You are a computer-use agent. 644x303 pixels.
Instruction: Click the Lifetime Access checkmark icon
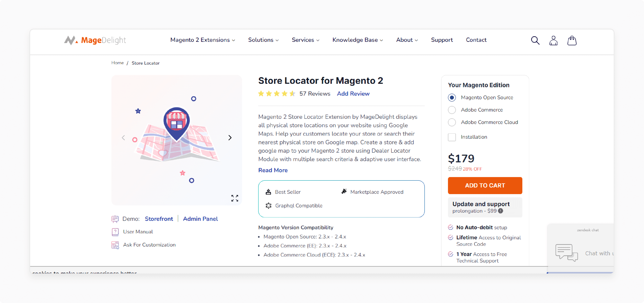click(x=450, y=237)
